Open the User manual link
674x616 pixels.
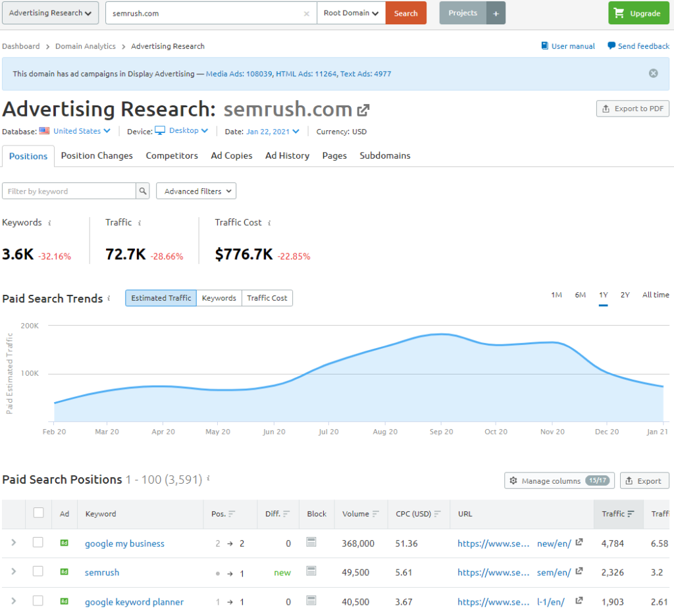[568, 46]
